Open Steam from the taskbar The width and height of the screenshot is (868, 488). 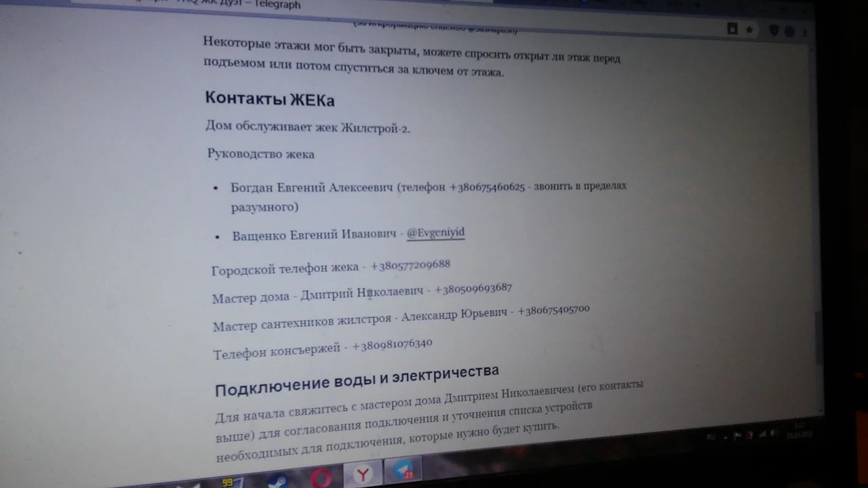[277, 481]
